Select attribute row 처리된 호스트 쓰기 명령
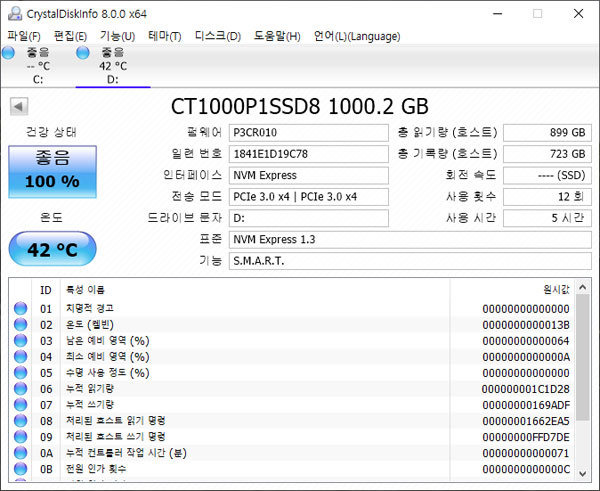Image resolution: width=600 pixels, height=491 pixels. 292,437
